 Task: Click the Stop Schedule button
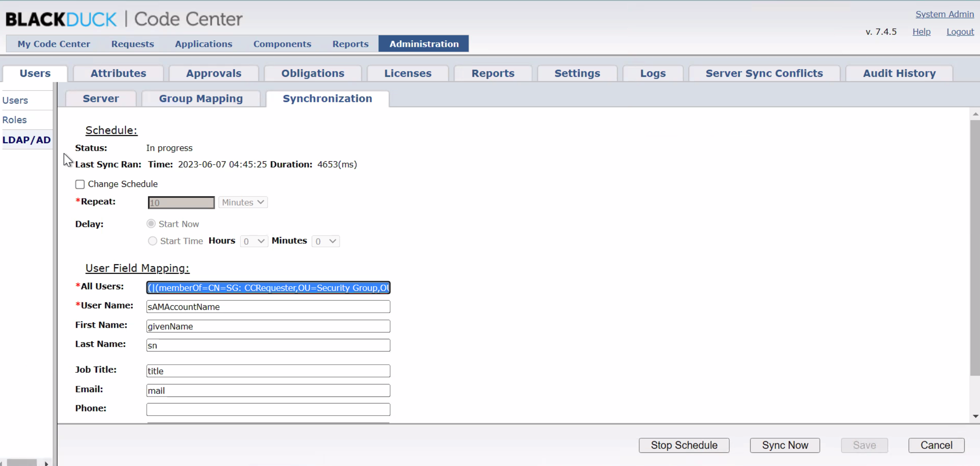(x=684, y=445)
